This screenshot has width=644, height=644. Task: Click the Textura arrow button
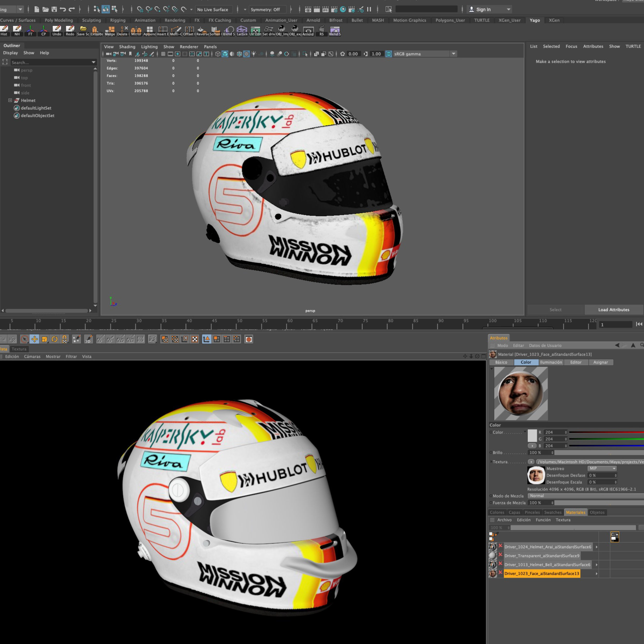[531, 462]
